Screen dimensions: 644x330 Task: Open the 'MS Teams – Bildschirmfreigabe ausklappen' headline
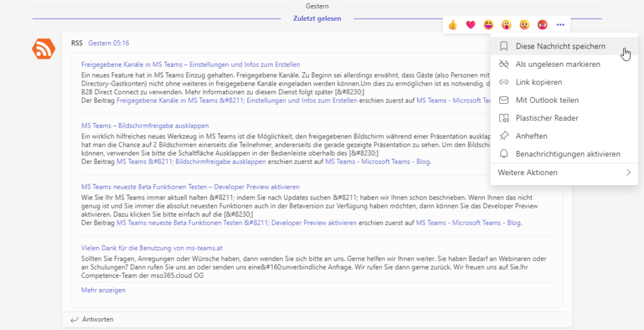[145, 125]
